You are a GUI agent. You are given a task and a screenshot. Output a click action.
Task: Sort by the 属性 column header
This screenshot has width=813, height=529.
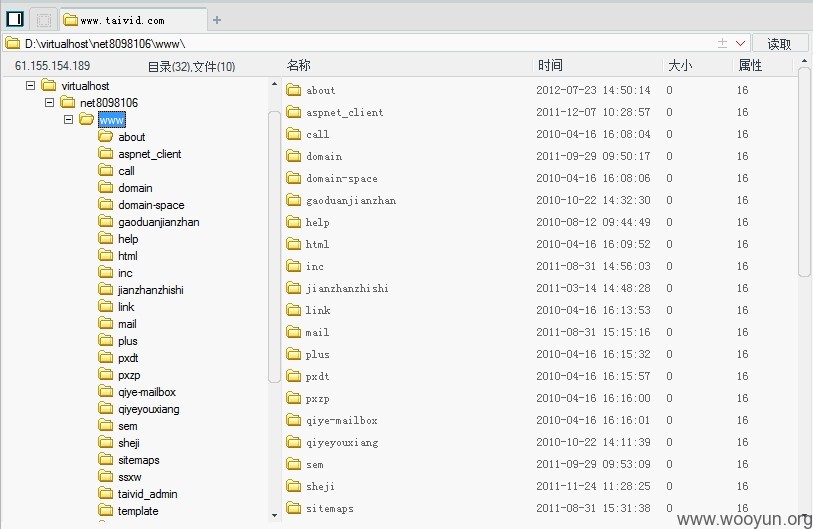pos(750,65)
